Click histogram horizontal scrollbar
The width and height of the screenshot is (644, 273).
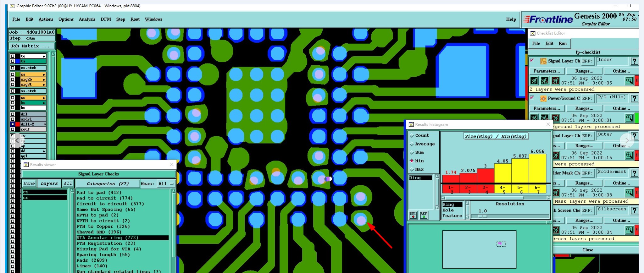pyautogui.click(x=496, y=198)
